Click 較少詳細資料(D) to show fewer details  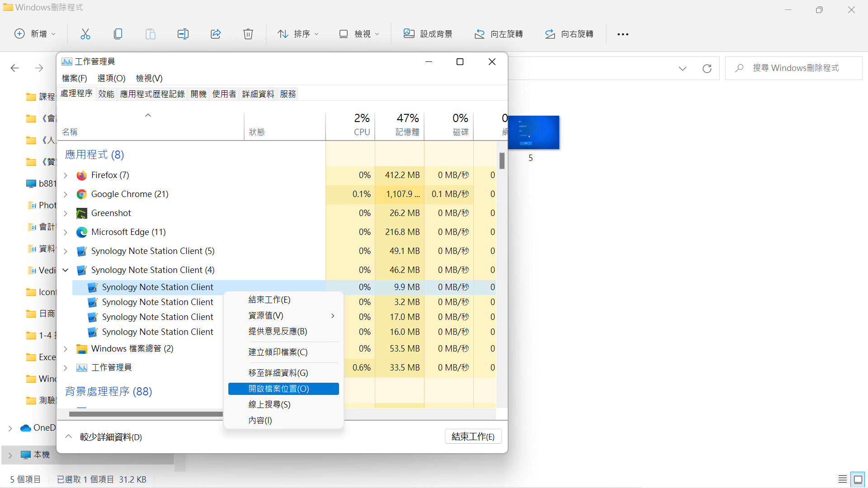tap(104, 437)
